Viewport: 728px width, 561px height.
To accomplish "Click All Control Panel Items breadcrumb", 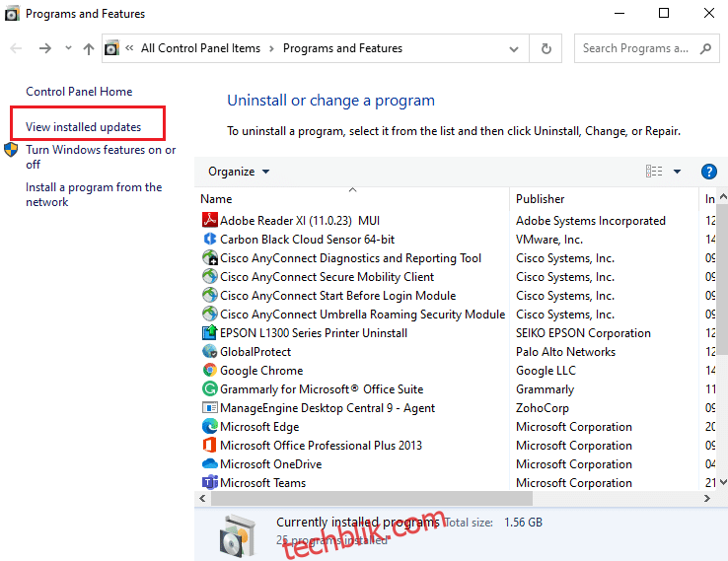I will coord(200,48).
